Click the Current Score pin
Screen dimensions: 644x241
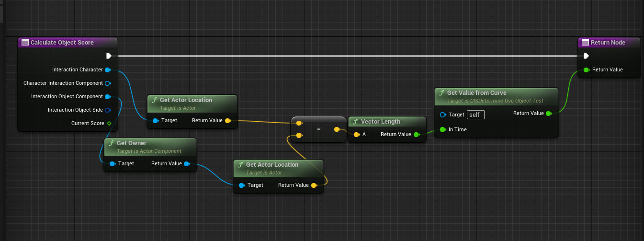(109, 124)
